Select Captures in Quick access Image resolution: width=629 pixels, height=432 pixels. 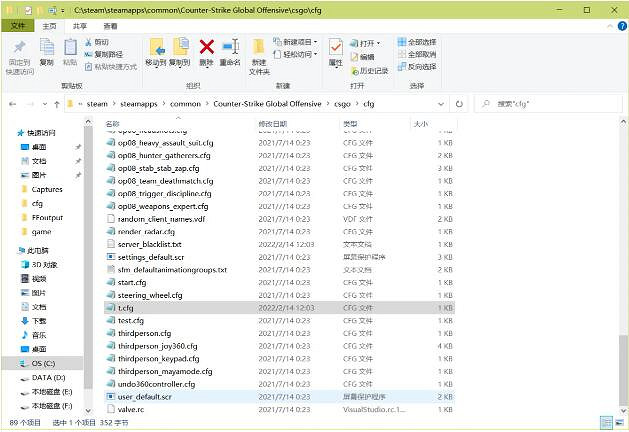pos(47,189)
